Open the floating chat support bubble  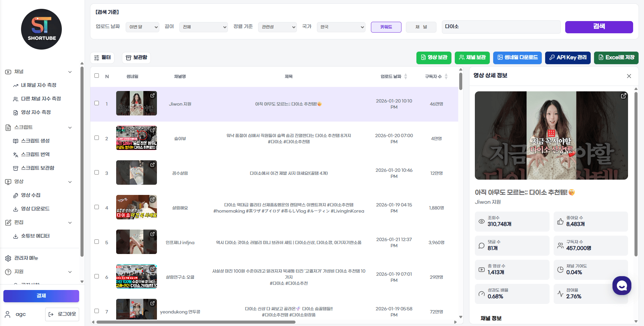[x=622, y=286]
